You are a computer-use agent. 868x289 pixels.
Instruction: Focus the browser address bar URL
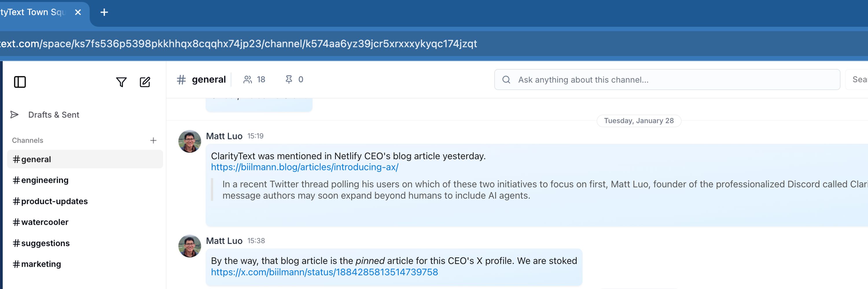[x=238, y=44]
